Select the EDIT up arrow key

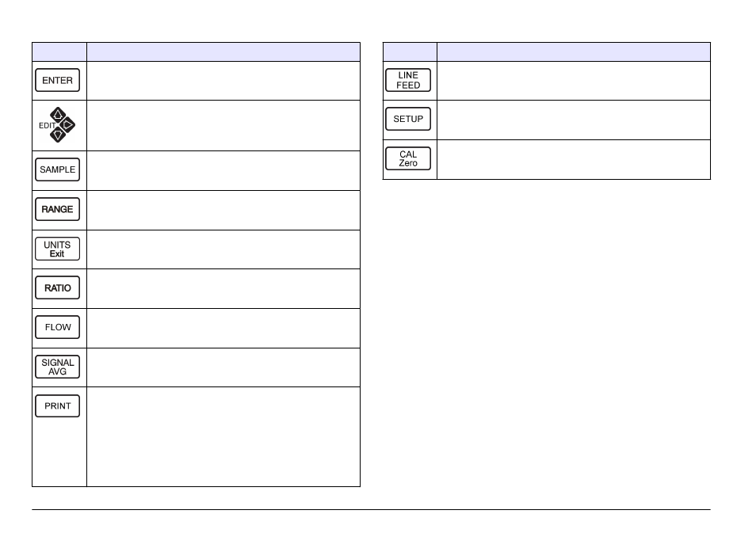tap(58, 115)
